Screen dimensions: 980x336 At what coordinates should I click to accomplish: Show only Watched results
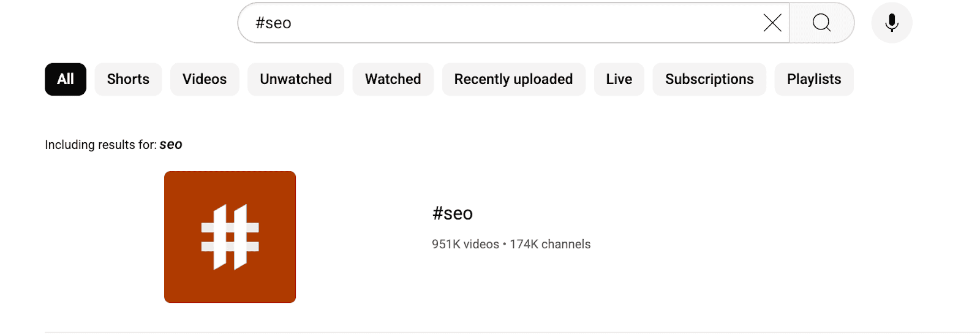(393, 79)
